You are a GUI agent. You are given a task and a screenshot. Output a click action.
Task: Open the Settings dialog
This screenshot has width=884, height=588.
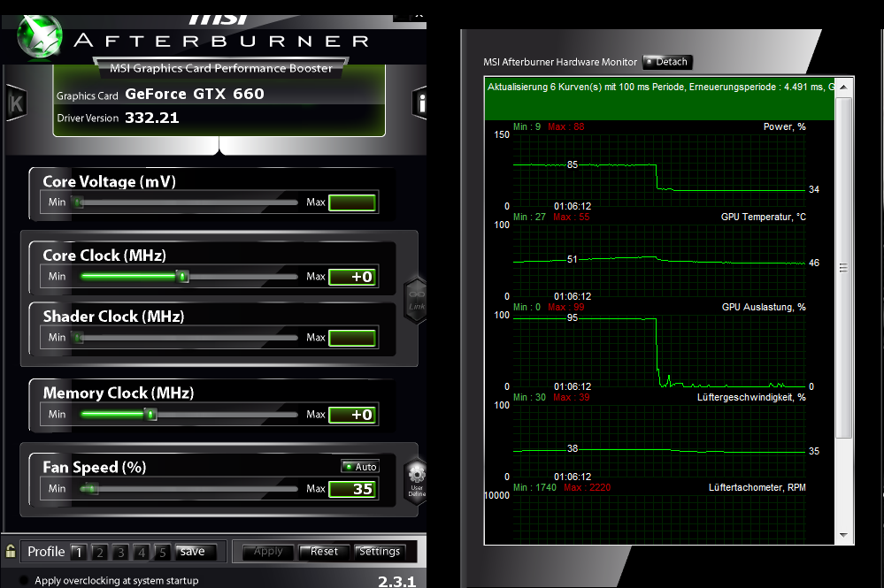tap(380, 552)
